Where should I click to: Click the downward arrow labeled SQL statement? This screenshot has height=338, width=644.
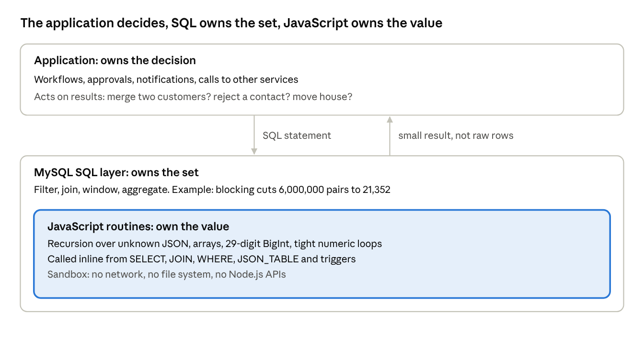pyautogui.click(x=254, y=135)
